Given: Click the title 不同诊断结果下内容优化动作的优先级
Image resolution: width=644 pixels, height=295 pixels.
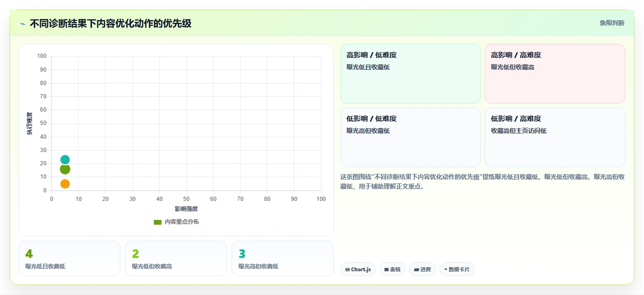Looking at the screenshot, I should [110, 23].
